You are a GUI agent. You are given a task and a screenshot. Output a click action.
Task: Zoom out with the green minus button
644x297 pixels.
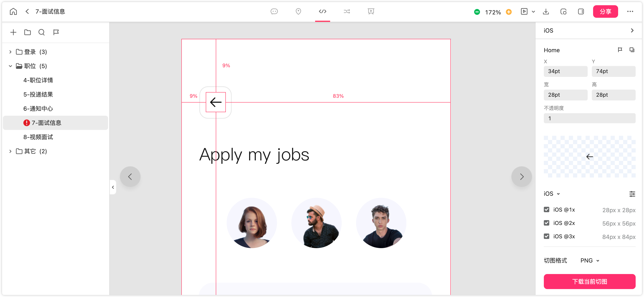pos(477,12)
